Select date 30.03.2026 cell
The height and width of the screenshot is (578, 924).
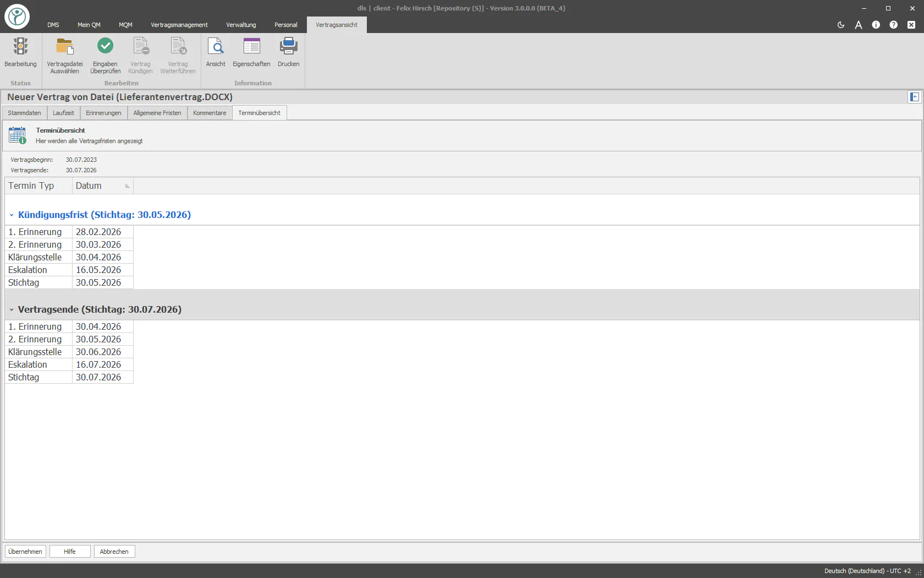pos(103,245)
